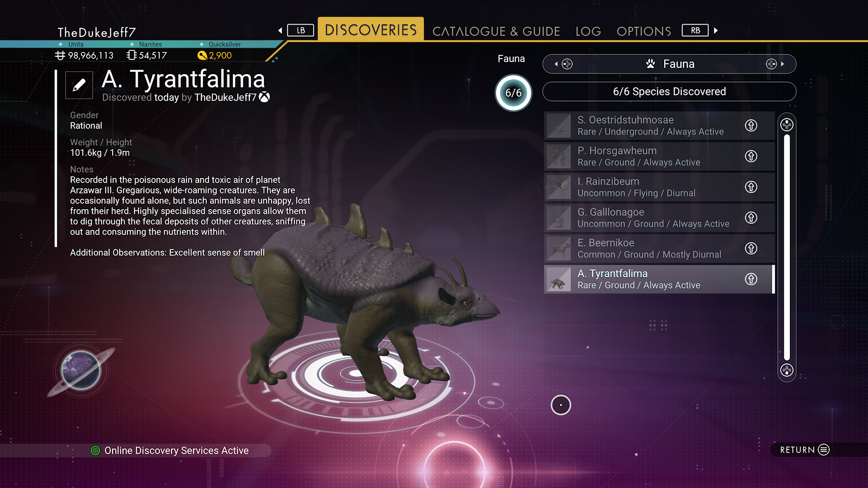Upload the A. Tyrantfalima discovery
Viewport: 868px width, 488px height.
(751, 279)
